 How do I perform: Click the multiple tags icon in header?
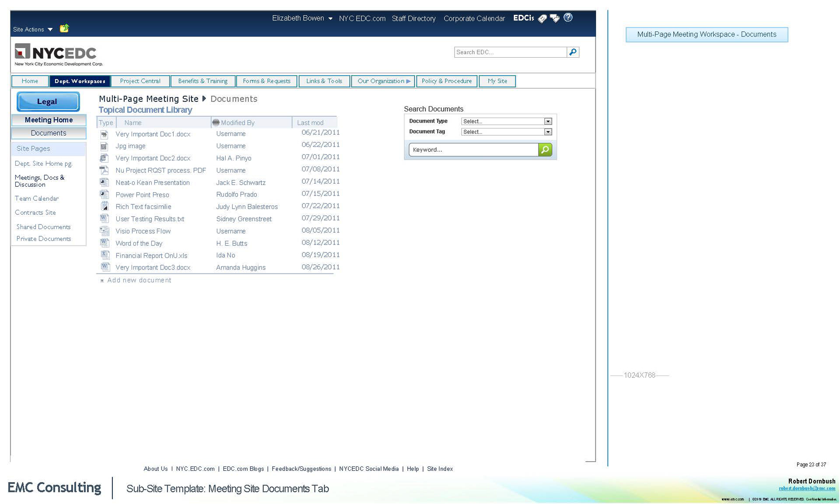tap(555, 18)
